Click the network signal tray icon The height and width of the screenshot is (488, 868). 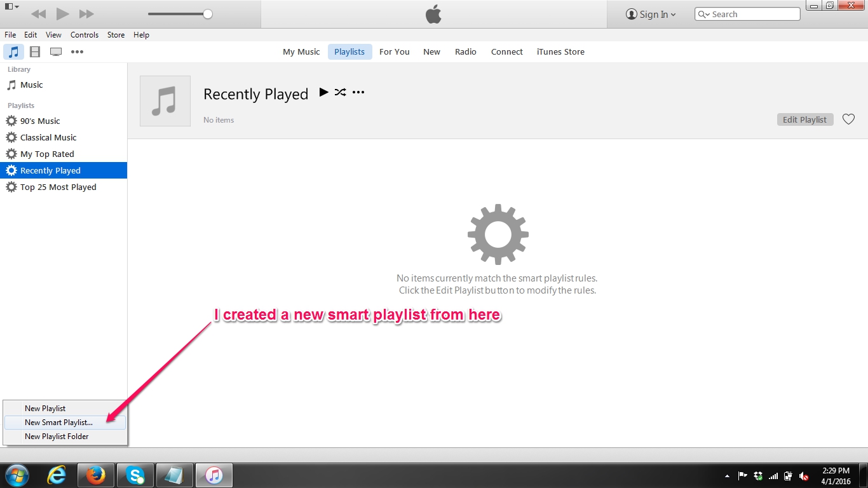[x=773, y=476]
